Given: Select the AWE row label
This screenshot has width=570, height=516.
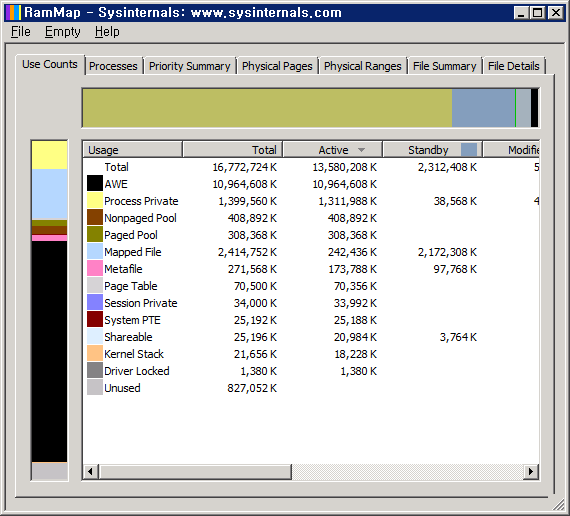Looking at the screenshot, I should tap(116, 184).
